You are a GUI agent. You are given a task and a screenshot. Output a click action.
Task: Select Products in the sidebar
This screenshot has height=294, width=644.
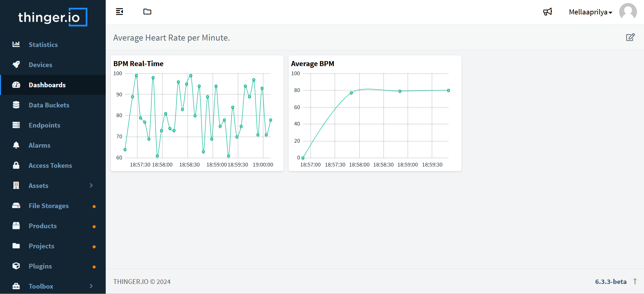click(43, 226)
